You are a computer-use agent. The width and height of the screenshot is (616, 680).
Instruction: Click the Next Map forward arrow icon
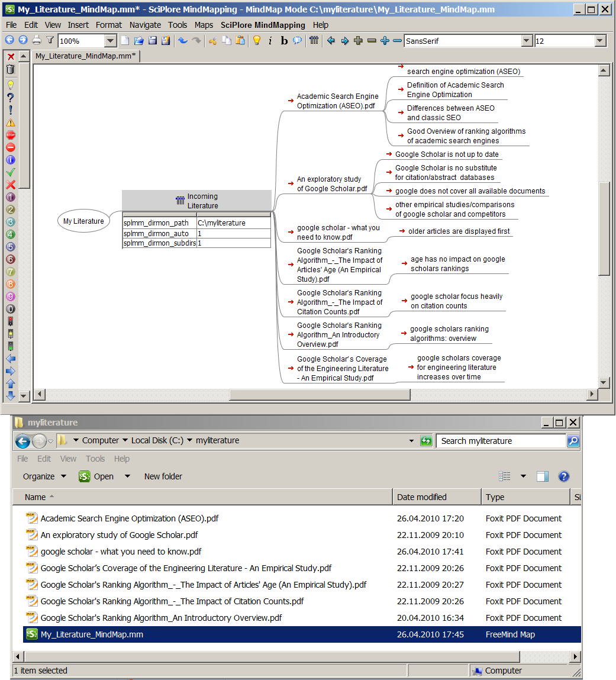pyautogui.click(x=23, y=40)
